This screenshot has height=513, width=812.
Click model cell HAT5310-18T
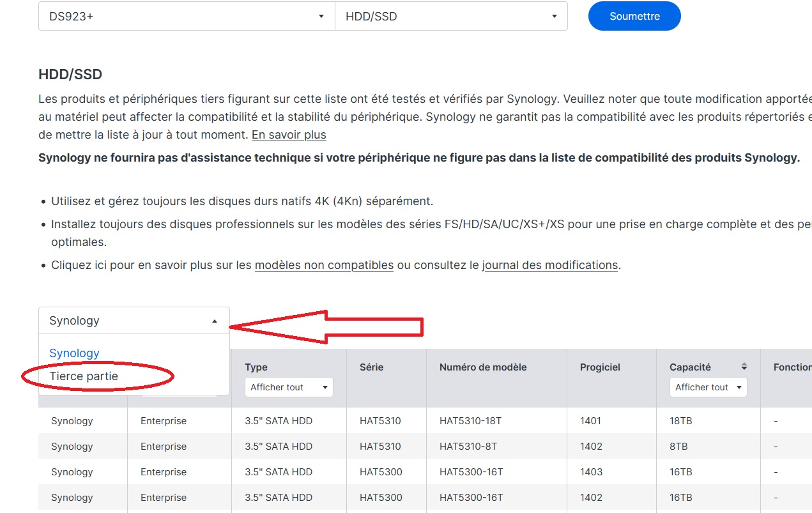[x=471, y=421]
